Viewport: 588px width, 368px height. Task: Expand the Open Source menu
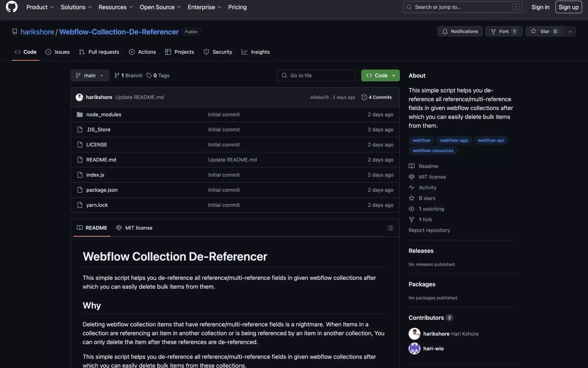pos(161,7)
